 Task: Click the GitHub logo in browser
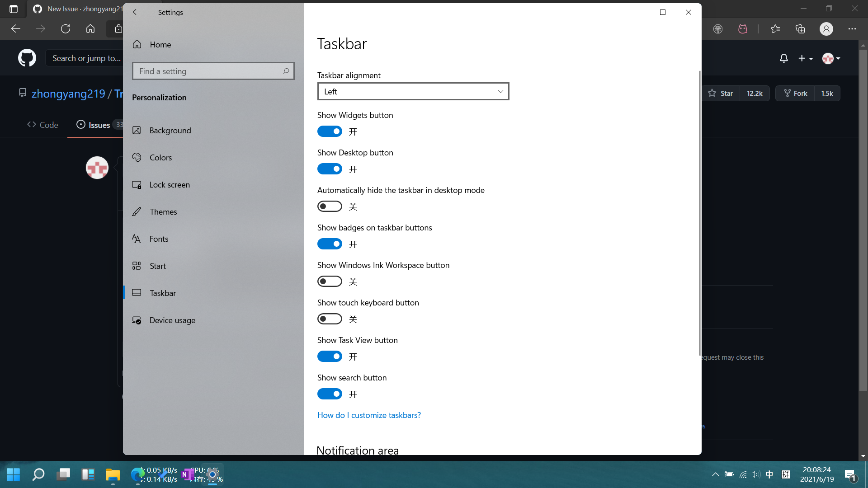(x=27, y=58)
